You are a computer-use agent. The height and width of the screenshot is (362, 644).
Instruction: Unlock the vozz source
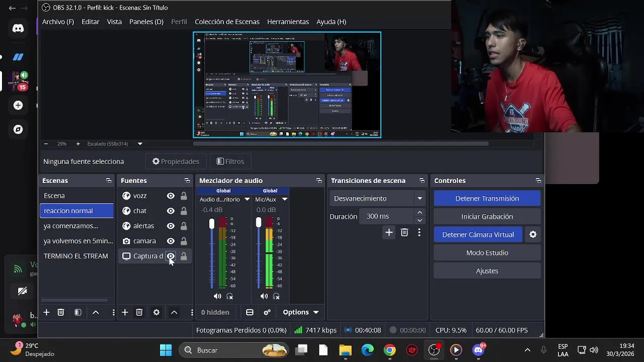point(184,196)
